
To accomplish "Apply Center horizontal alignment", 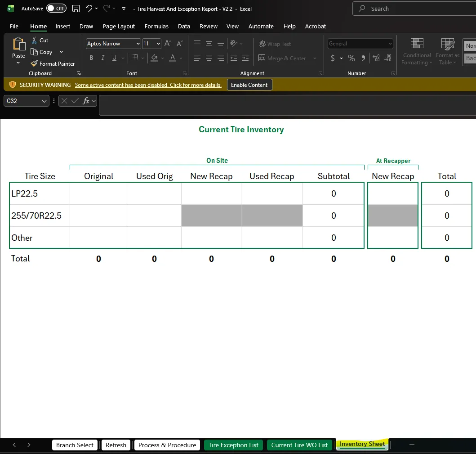I will click(x=209, y=58).
